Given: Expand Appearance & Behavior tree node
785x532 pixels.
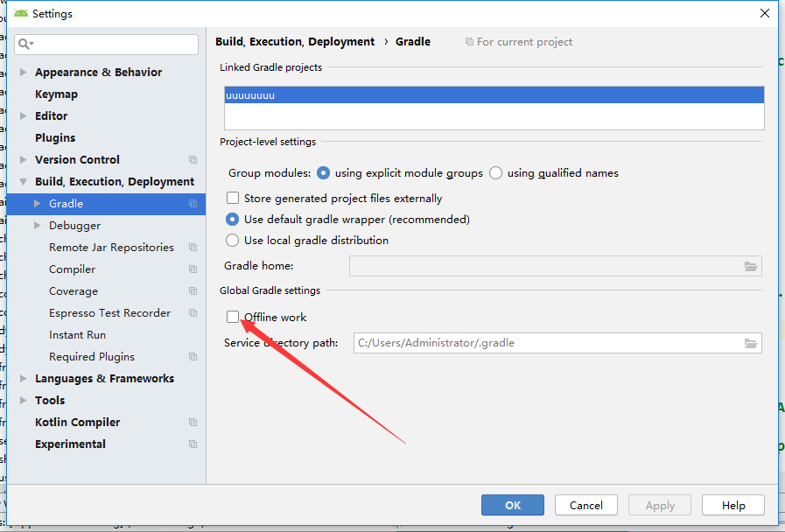Looking at the screenshot, I should (x=23, y=72).
